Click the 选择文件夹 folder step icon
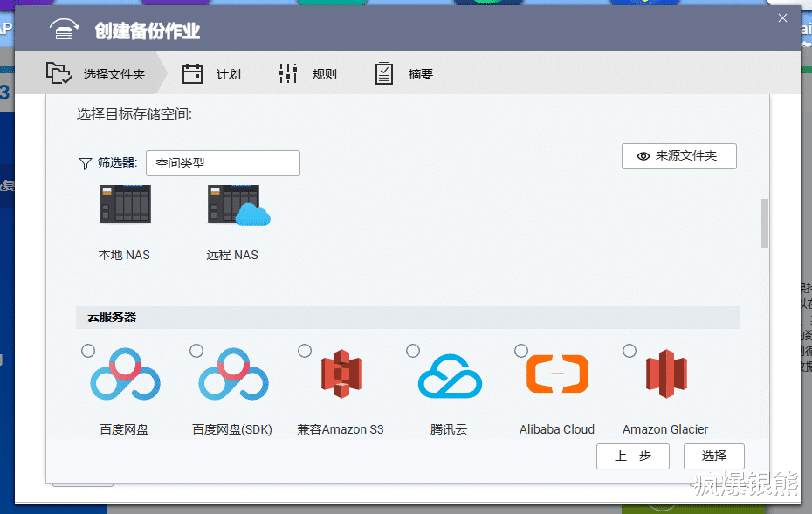812x514 pixels. tap(58, 73)
